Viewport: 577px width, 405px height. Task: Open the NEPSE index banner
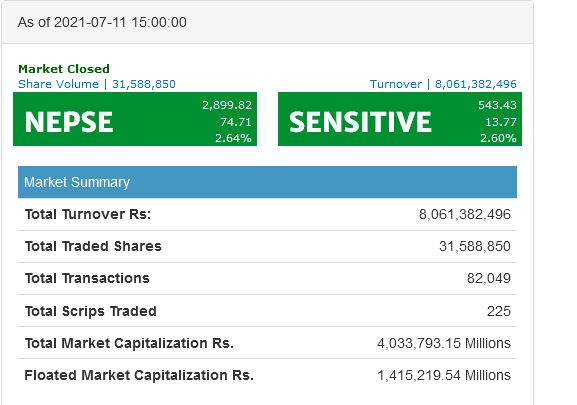coord(135,119)
